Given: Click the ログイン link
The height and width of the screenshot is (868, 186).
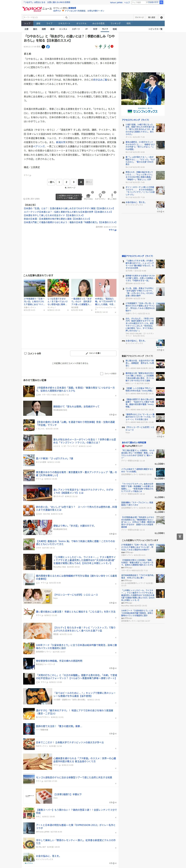Looking at the screenshot, I should [x=57, y=11].
